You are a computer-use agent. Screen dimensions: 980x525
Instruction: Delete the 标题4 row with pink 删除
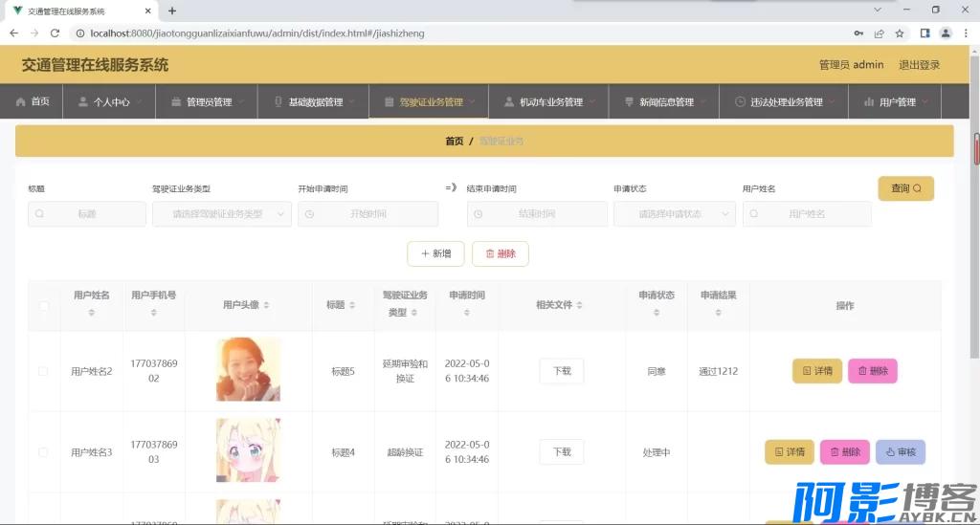[844, 452]
